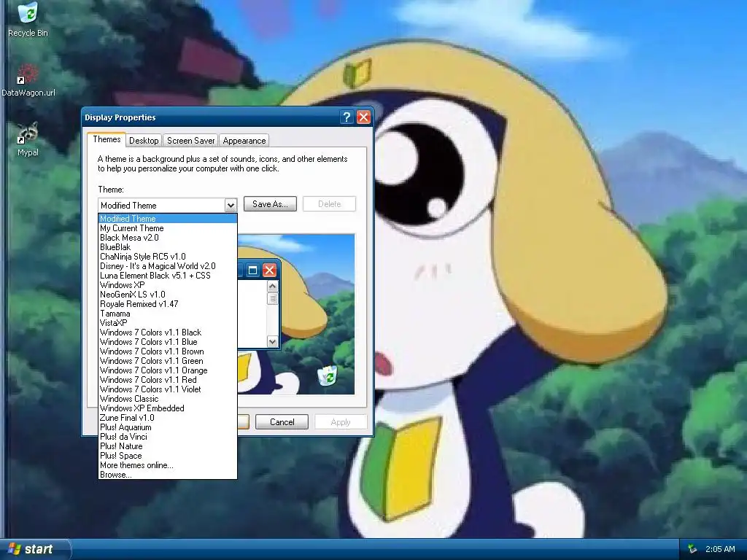Click Browse... in the theme list
Screen dimensions: 747x560
click(x=167, y=475)
